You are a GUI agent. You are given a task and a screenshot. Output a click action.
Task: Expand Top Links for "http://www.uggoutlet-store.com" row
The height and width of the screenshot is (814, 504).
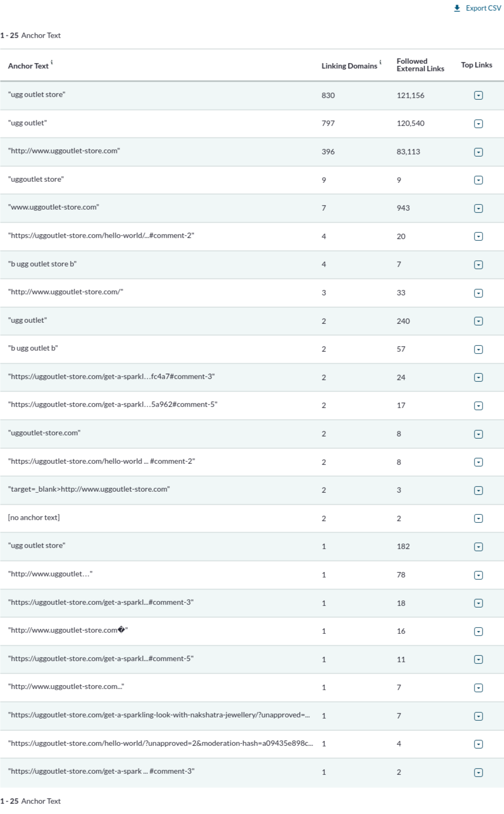click(478, 152)
